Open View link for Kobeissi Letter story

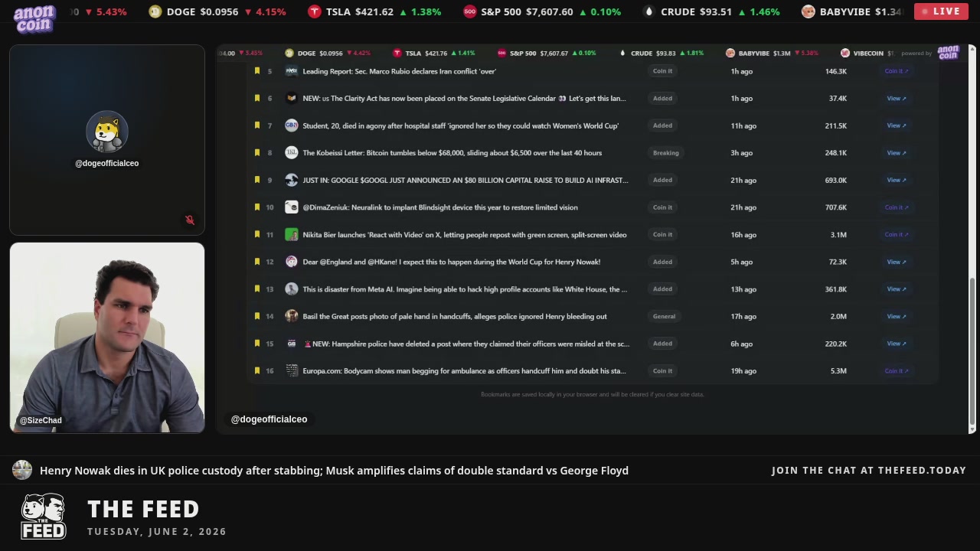click(897, 153)
